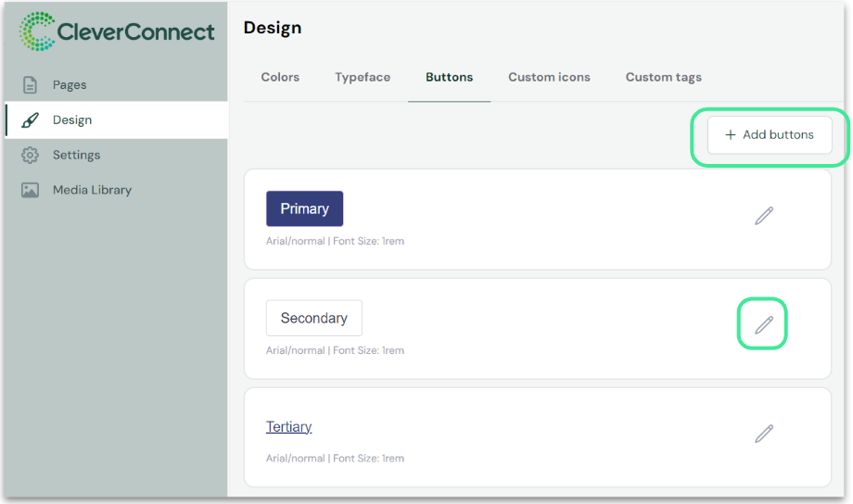Image resolution: width=853 pixels, height=504 pixels.
Task: Click the pencil icon for Secondary button
Action: [x=763, y=324]
